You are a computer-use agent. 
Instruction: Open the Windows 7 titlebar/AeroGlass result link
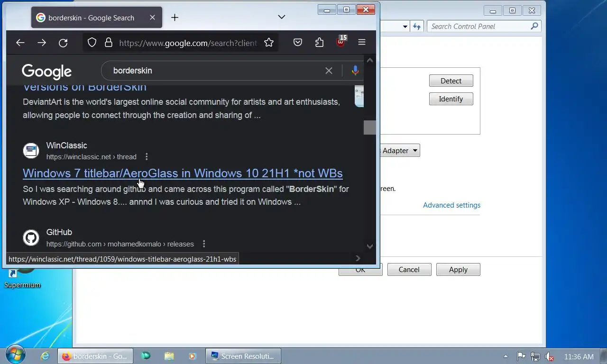pyautogui.click(x=183, y=173)
